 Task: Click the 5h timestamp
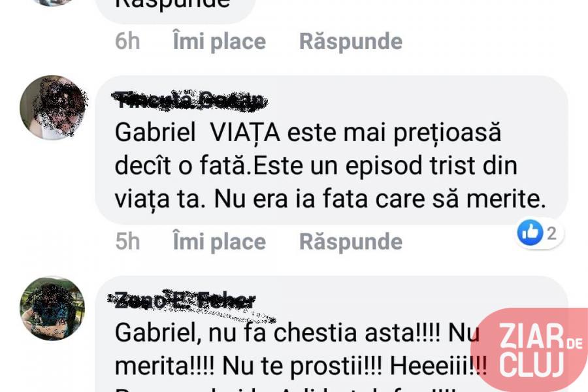click(x=127, y=242)
